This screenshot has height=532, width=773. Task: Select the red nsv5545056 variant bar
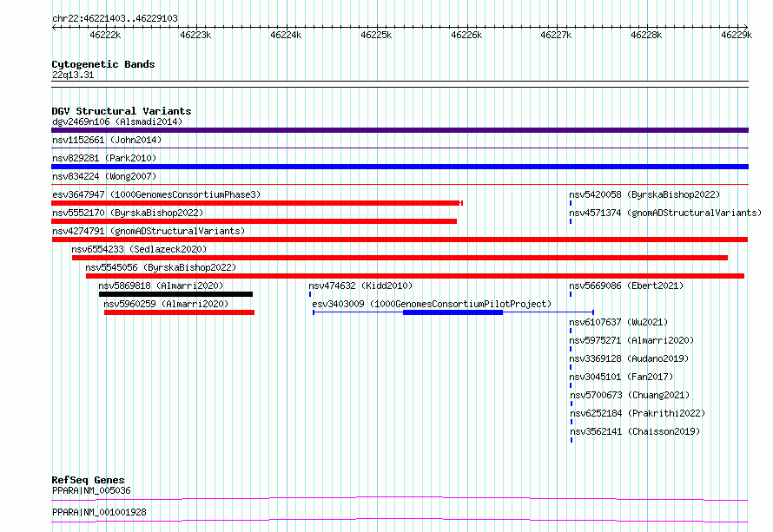pyautogui.click(x=415, y=276)
